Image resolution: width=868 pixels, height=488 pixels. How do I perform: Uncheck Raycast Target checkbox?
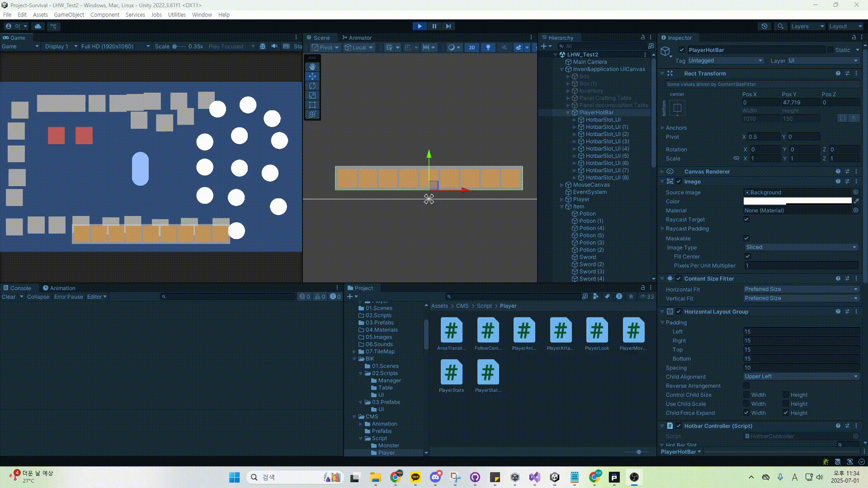click(x=746, y=220)
